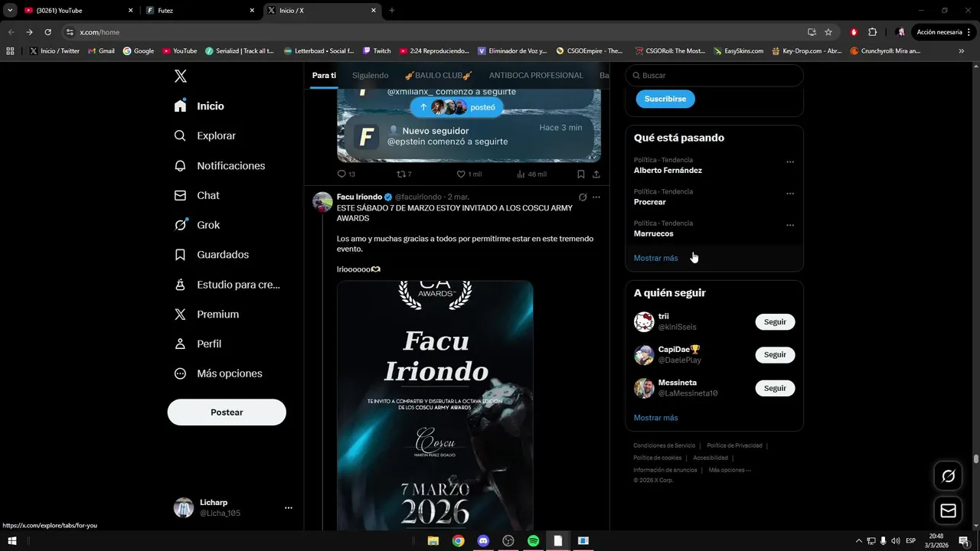This screenshot has height=551, width=980.
Task: Click the X logo in the sidebar
Action: (x=180, y=76)
